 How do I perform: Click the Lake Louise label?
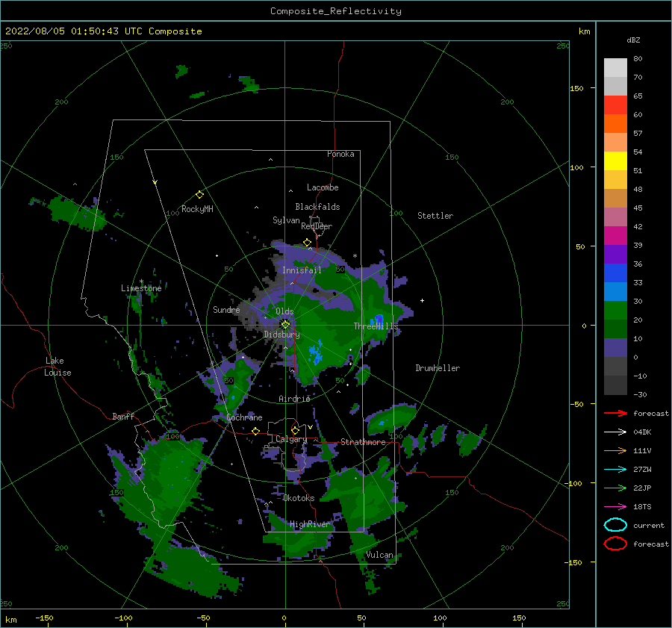click(x=57, y=367)
